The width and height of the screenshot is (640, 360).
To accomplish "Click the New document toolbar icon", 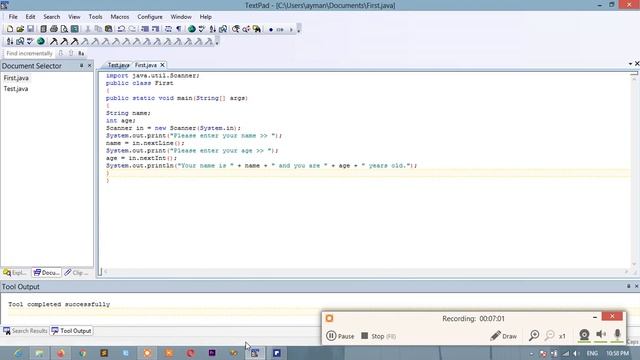I will (10, 29).
